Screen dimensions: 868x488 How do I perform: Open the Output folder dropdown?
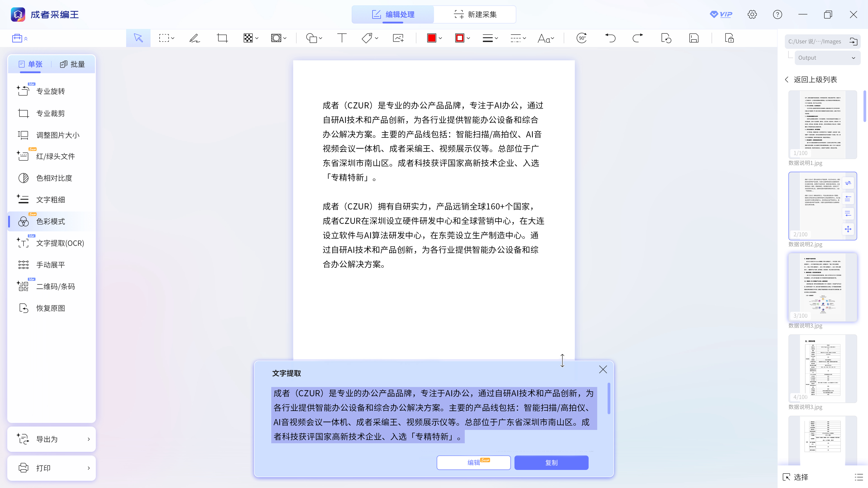click(x=827, y=58)
